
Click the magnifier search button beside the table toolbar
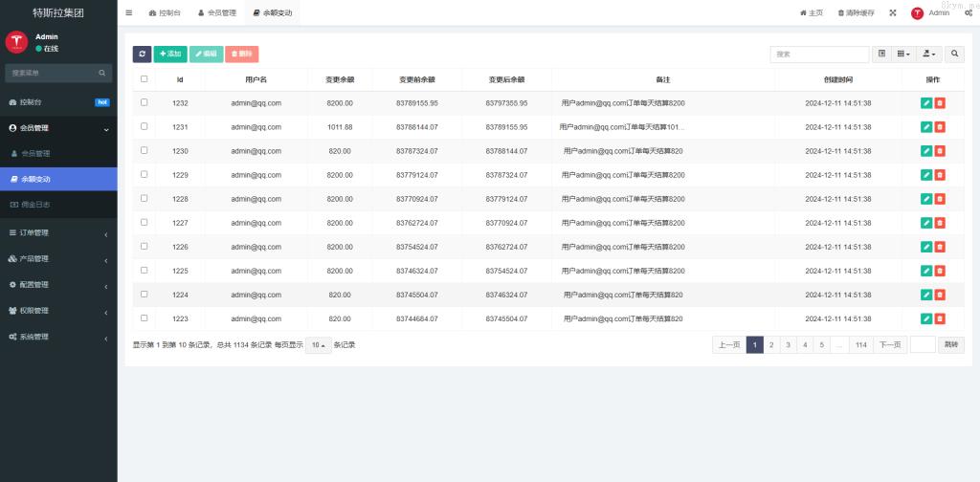[x=954, y=55]
